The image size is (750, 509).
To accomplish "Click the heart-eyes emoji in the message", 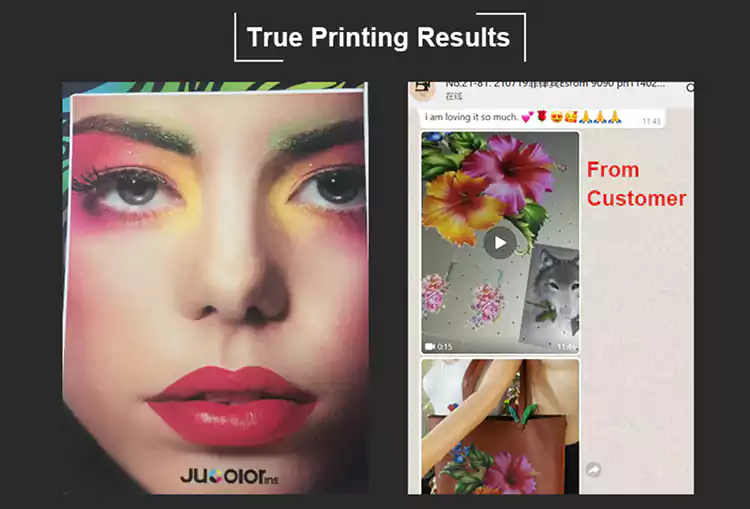I will click(556, 116).
